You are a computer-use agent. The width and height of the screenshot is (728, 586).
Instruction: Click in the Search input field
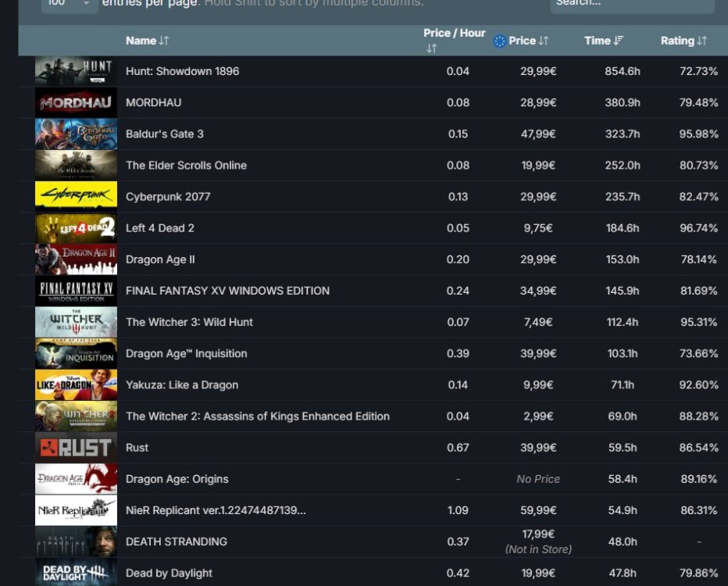click(631, 4)
